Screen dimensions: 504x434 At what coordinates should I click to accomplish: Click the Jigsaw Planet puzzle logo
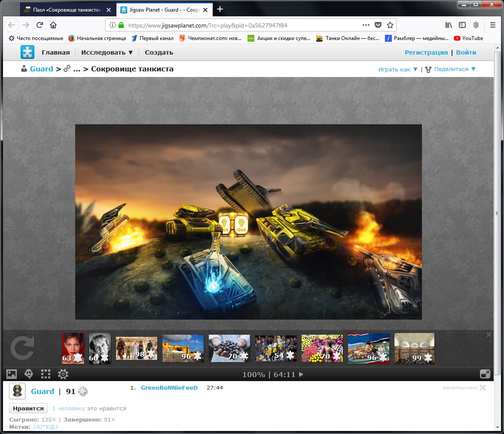[27, 52]
